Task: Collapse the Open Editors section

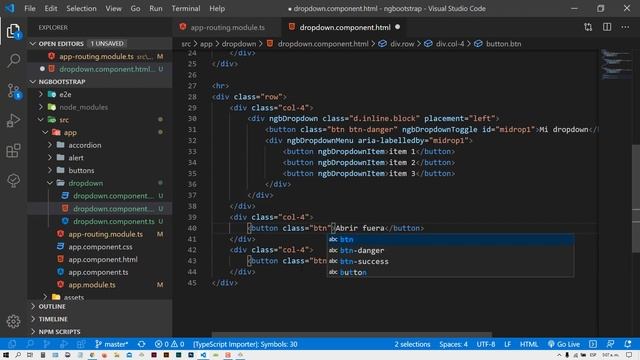Action: tap(100, 43)
